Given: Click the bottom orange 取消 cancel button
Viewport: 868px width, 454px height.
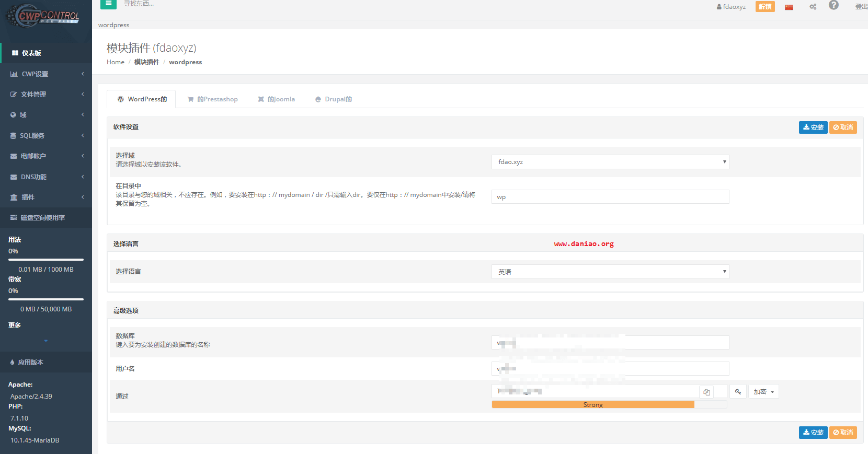Looking at the screenshot, I should [843, 433].
